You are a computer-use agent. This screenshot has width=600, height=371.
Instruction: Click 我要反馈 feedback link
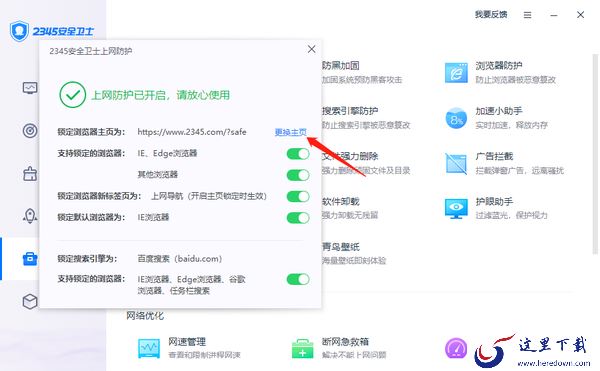(x=491, y=15)
